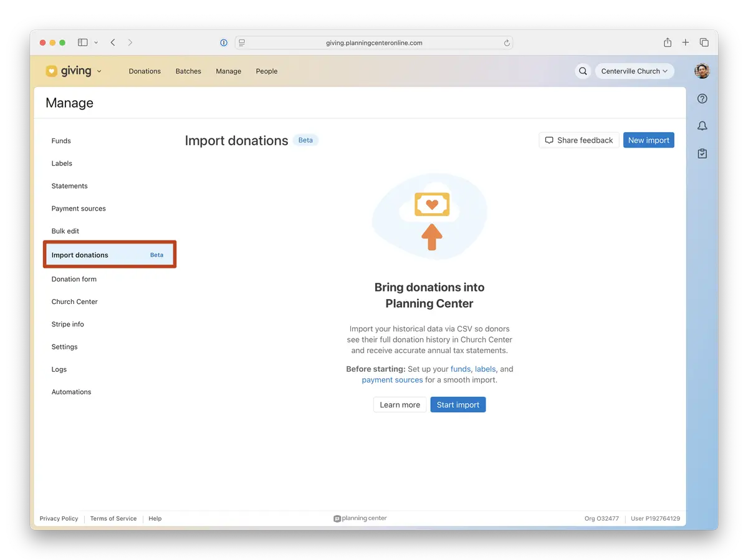This screenshot has height=560, width=748.
Task: Open the search magnifier icon
Action: pos(583,71)
